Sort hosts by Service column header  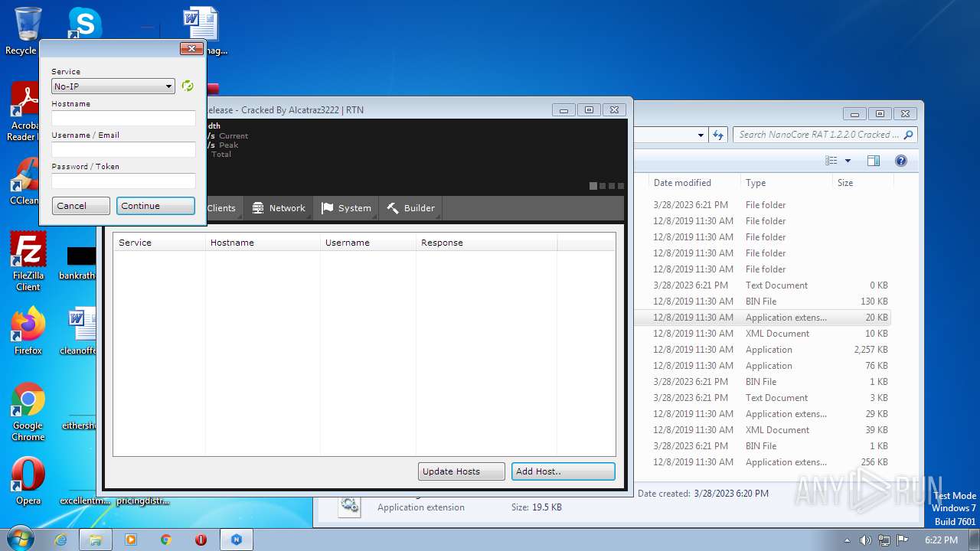click(x=159, y=243)
